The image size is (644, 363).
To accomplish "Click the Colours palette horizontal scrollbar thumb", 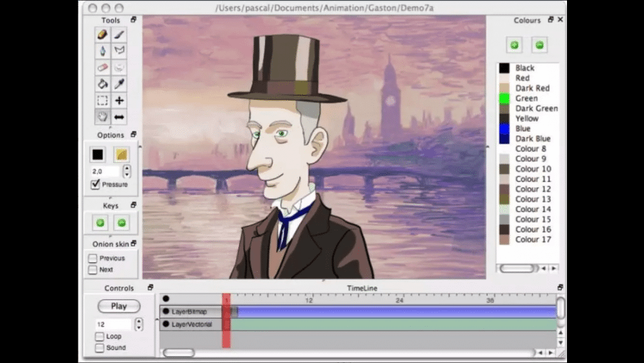I will (x=517, y=268).
